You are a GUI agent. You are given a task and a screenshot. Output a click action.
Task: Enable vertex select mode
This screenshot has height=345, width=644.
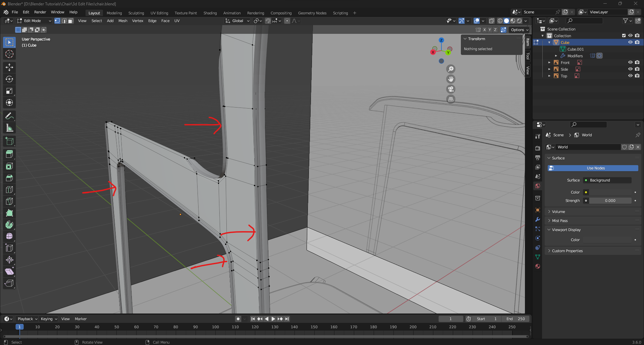point(57,21)
